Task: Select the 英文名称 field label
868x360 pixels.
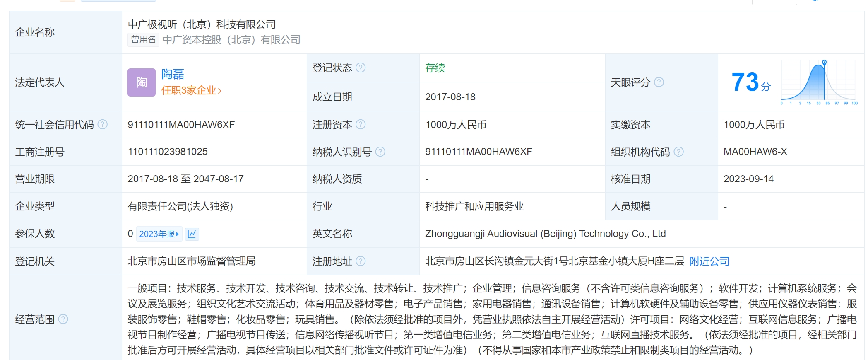Action: [332, 234]
